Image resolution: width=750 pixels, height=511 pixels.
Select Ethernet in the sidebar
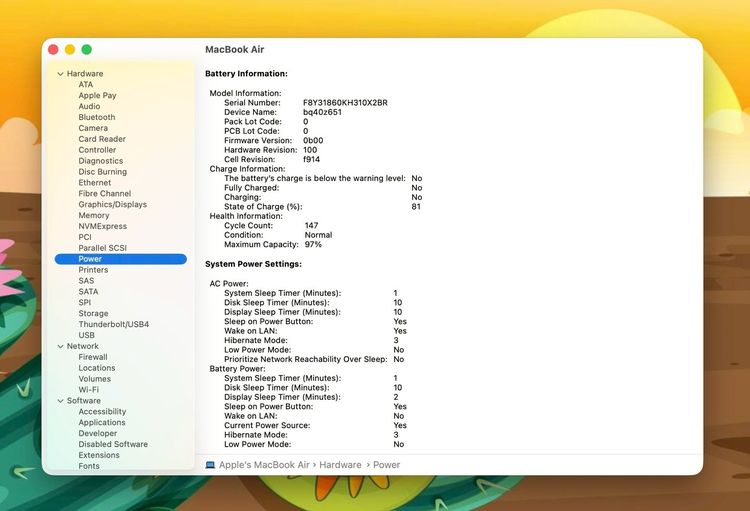tap(94, 183)
